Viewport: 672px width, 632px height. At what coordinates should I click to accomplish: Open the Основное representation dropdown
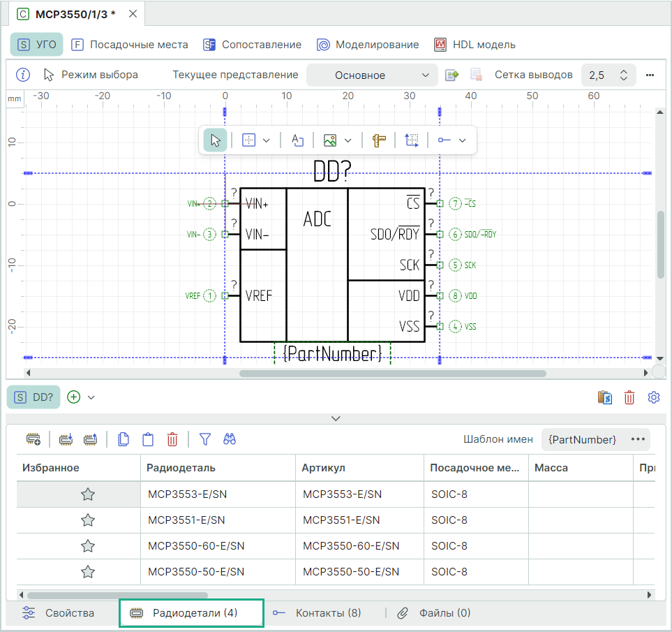tap(371, 75)
